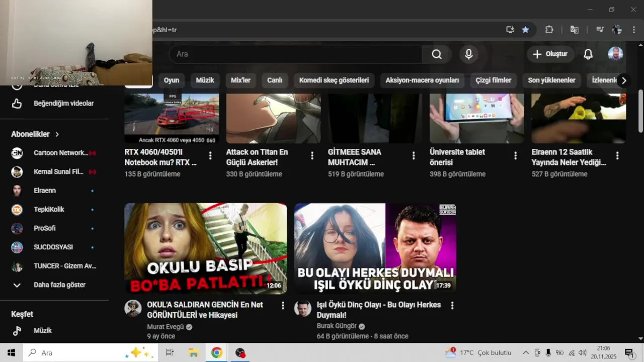Select the Son yüklenenler chip
The width and height of the screenshot is (644, 362).
(x=551, y=80)
